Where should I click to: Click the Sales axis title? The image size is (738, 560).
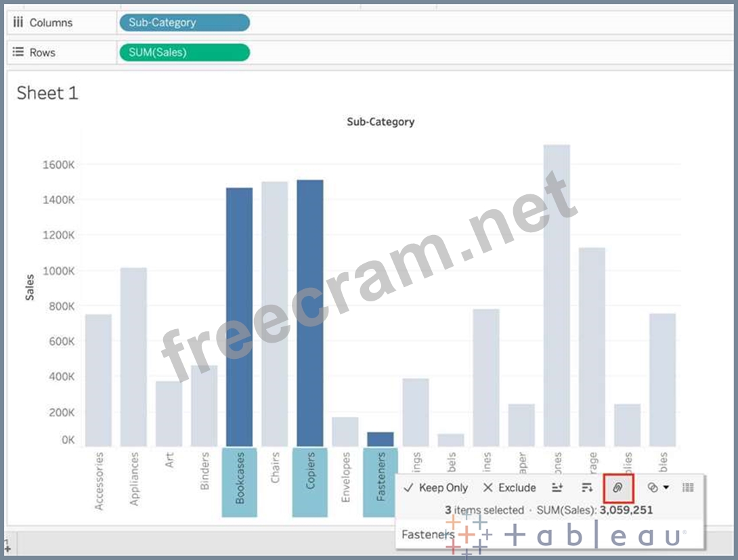(30, 286)
